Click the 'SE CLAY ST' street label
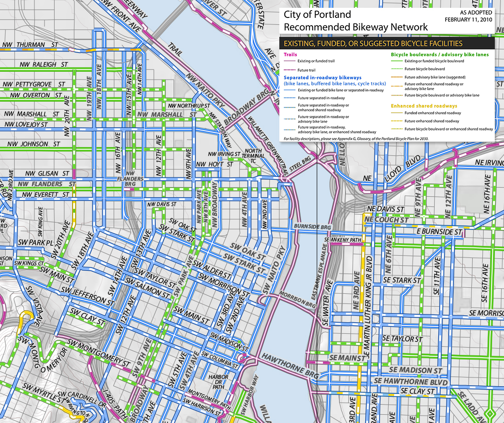504x423 pixels. [x=418, y=391]
